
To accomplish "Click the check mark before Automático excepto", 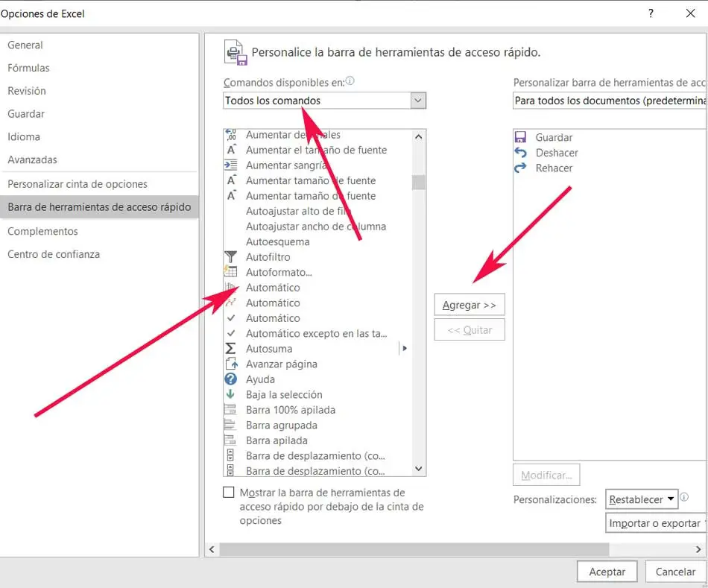I will click(x=231, y=333).
